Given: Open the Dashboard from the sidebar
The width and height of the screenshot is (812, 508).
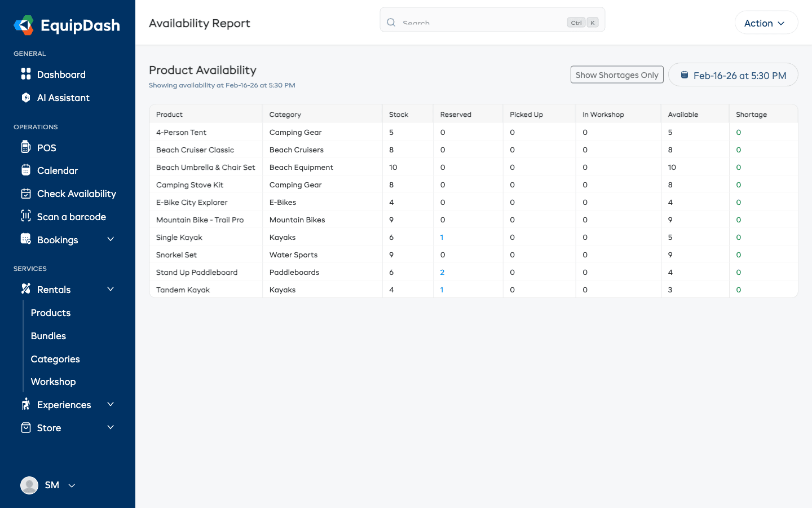Looking at the screenshot, I should point(61,74).
